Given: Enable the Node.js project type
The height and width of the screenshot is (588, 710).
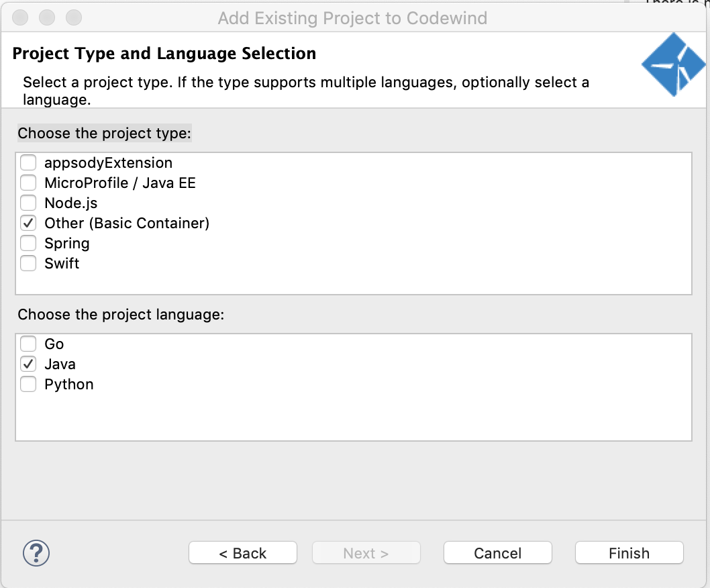Looking at the screenshot, I should pos(28,203).
